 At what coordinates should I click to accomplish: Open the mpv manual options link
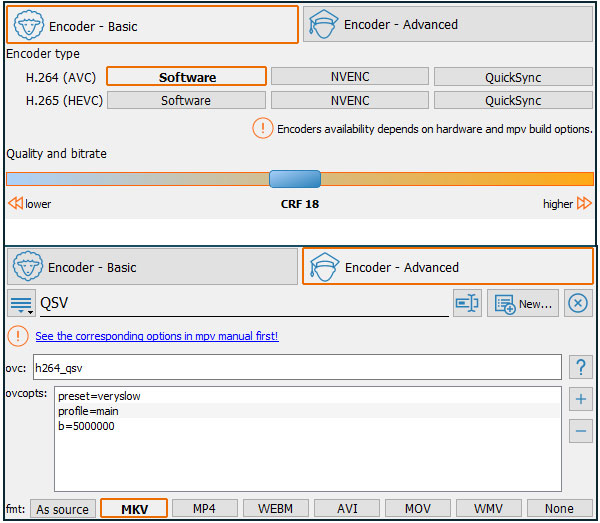(157, 336)
